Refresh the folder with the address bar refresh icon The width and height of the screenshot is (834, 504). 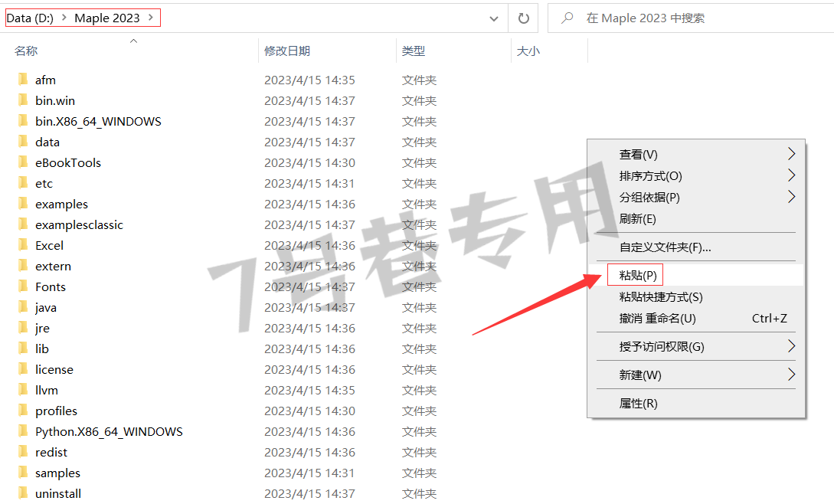(x=523, y=18)
